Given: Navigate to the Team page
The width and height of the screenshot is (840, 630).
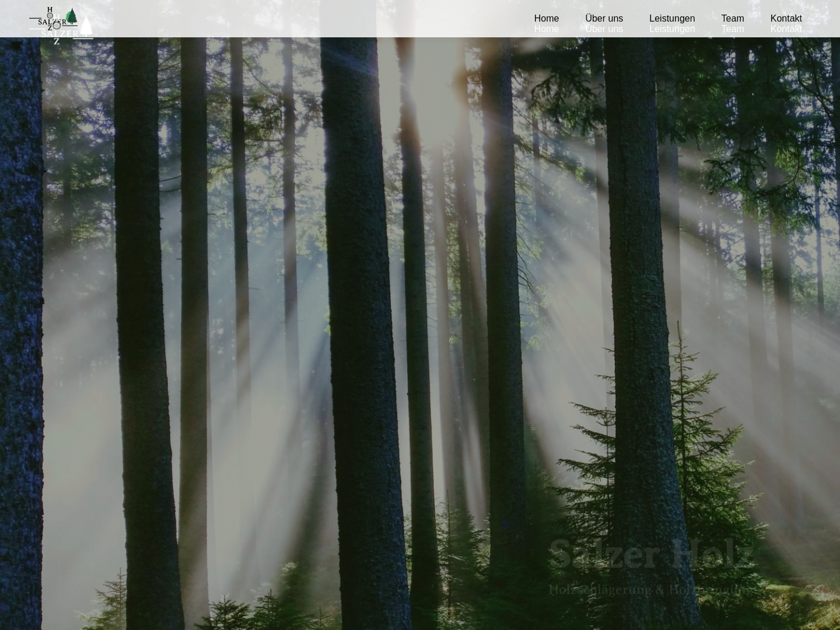Looking at the screenshot, I should click(x=732, y=19).
